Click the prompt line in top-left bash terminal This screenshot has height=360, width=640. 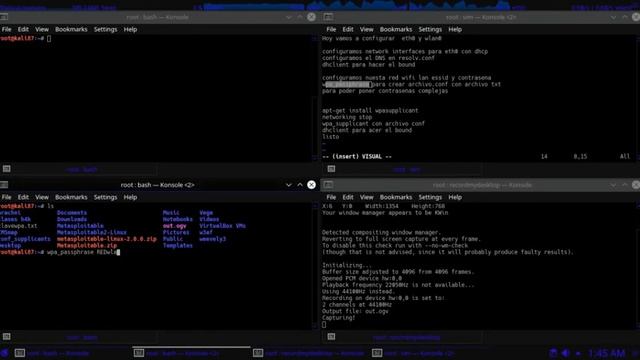click(26, 38)
